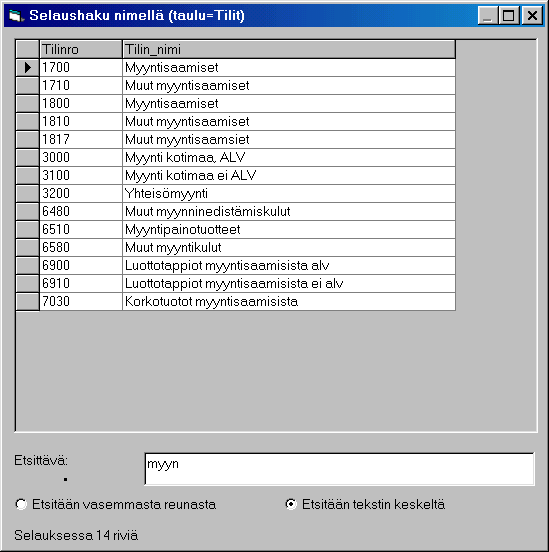Click account number 6480 cell
This screenshot has height=552, width=549.
pos(81,211)
